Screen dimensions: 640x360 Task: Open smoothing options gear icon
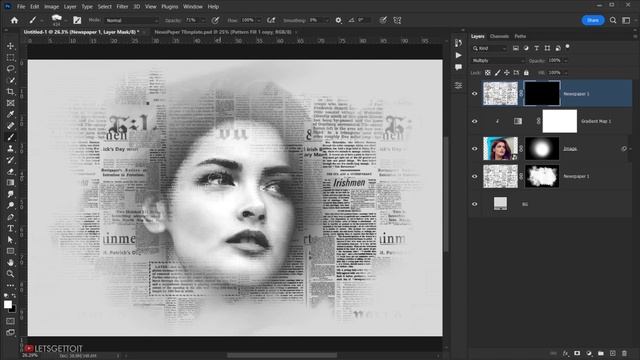click(x=338, y=20)
